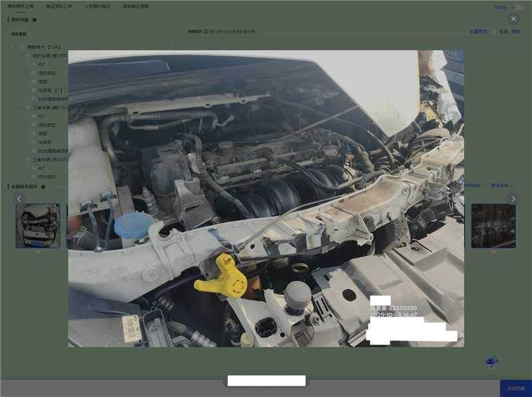
Task: Select the dark thumbnail on the right side
Action: (493, 226)
